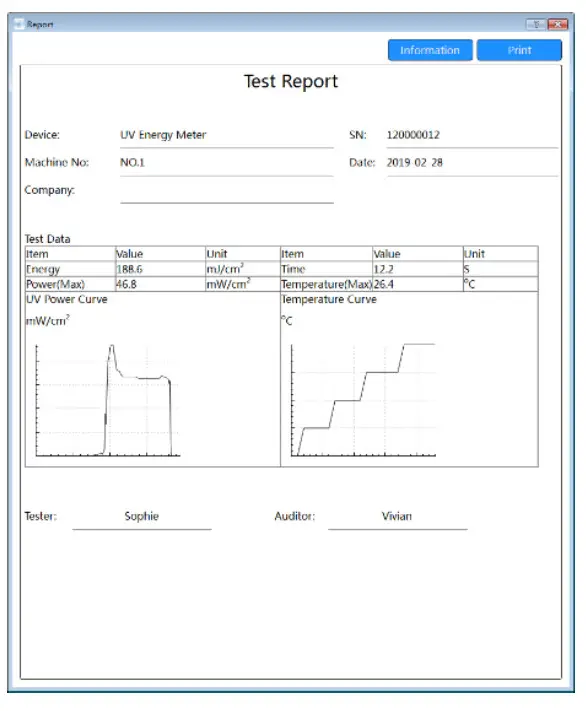Click the 'S' unit cell for Time
The image size is (586, 711).
[x=501, y=269]
